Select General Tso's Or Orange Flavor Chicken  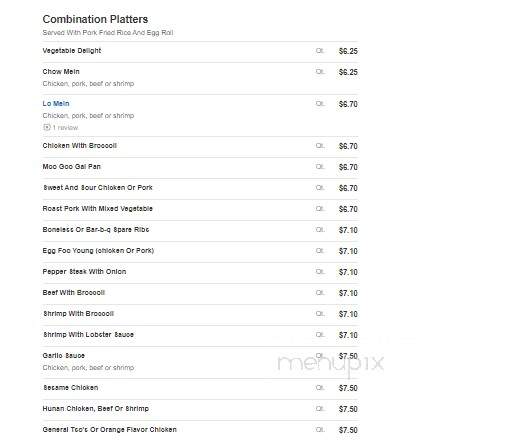(x=109, y=430)
